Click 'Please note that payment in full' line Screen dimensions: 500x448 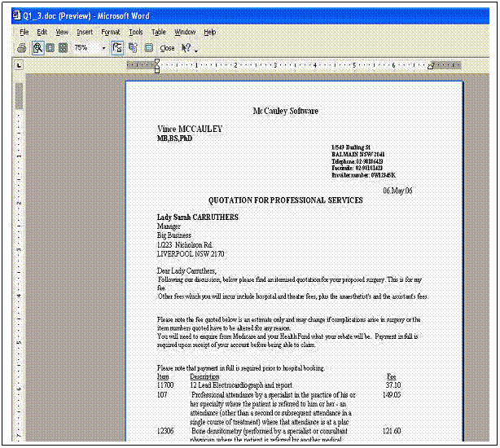click(241, 368)
